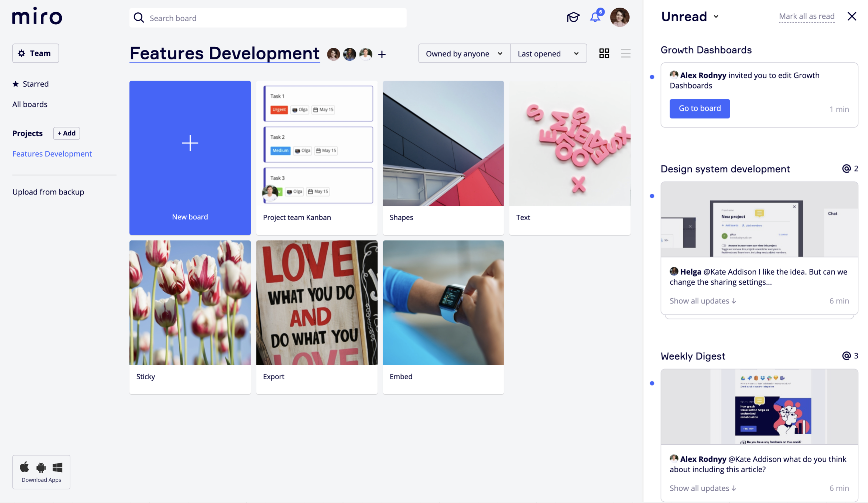Open the Last opened sort dropdown
Viewport: 868px width, 503px height.
pyautogui.click(x=548, y=54)
